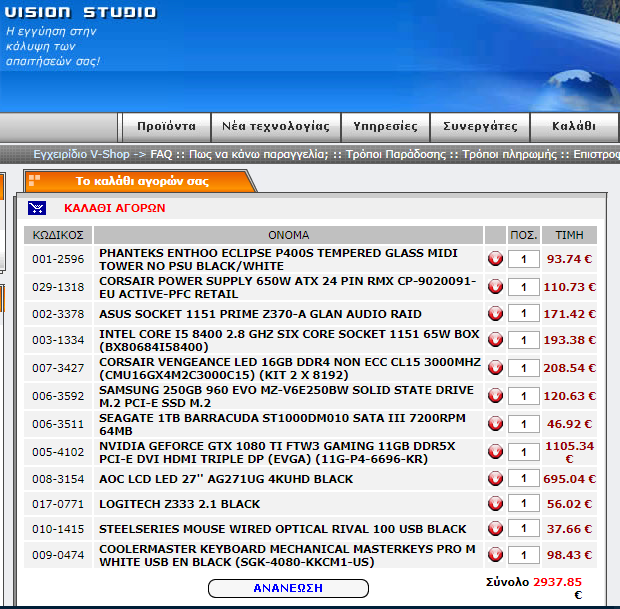Image resolution: width=620 pixels, height=609 pixels.
Task: Remove Phanteks Enthoo Eclipse case from cart
Action: [x=495, y=259]
